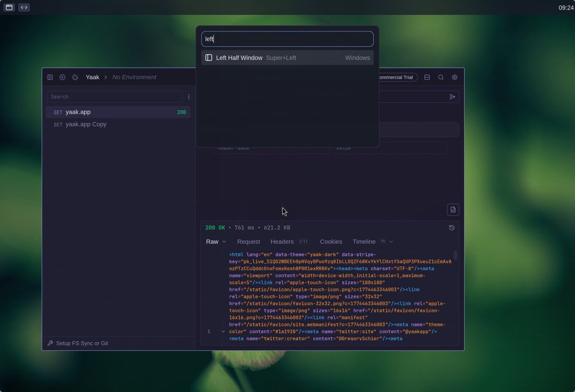Toggle the sidebar visibility icon

tap(50, 77)
